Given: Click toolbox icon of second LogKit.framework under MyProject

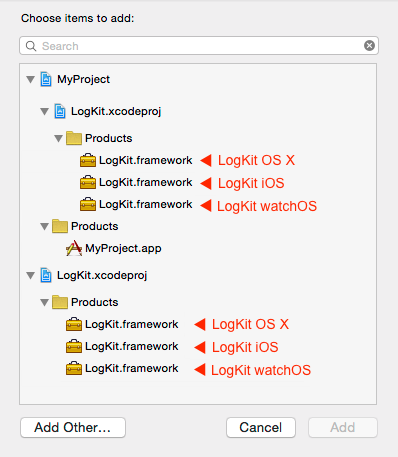Looking at the screenshot, I should (88, 182).
